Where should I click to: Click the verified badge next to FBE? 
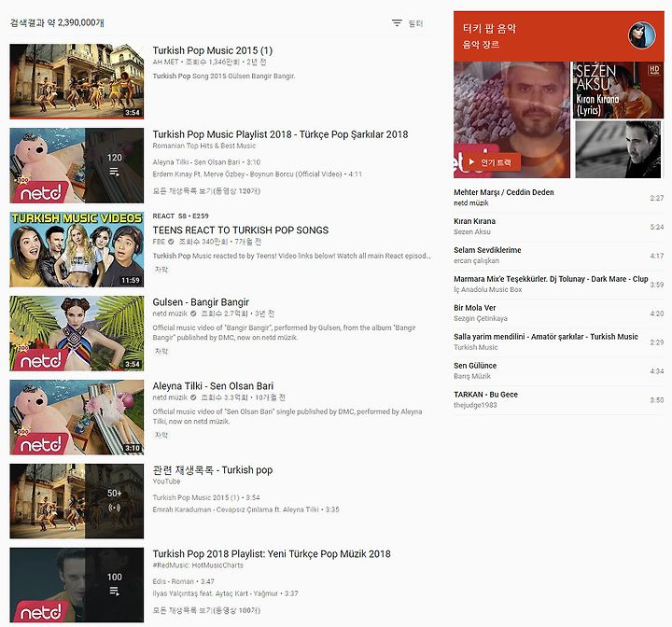click(x=171, y=242)
